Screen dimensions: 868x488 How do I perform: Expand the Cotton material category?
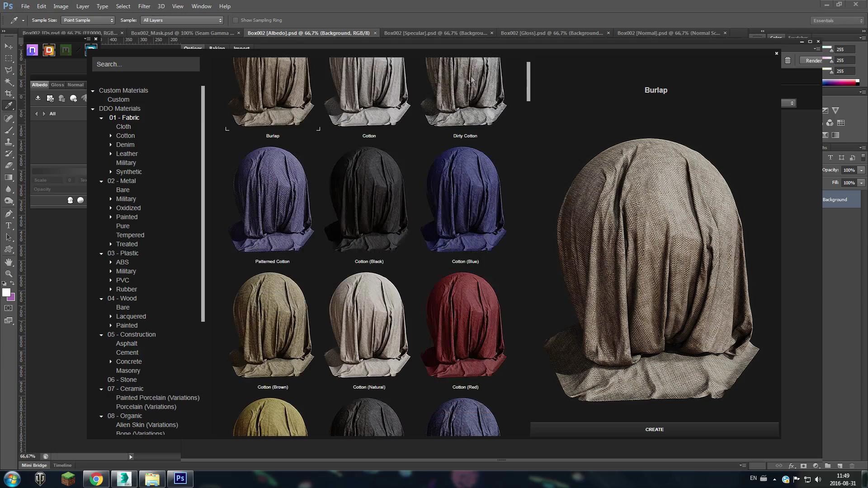[x=111, y=136]
